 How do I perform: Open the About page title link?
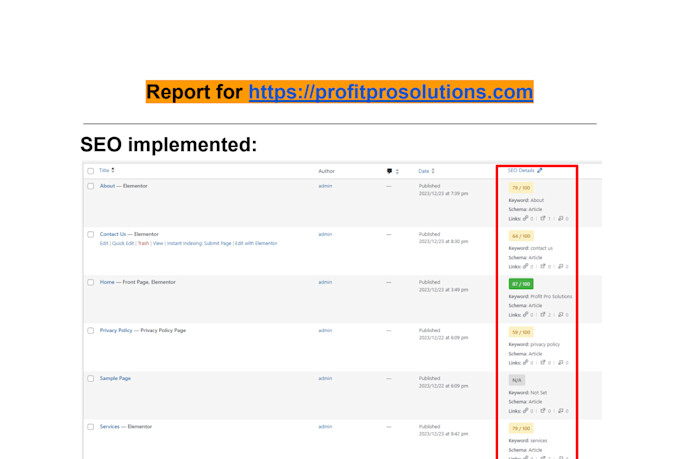click(x=107, y=186)
